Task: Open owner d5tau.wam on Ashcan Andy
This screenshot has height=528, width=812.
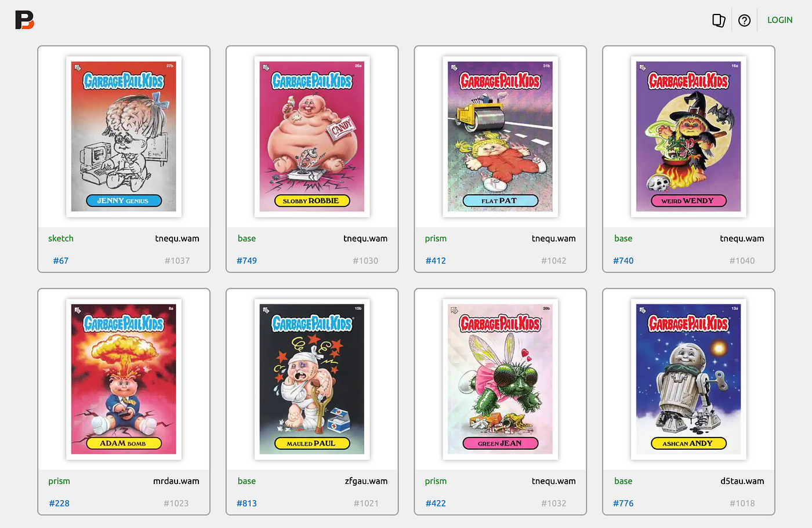Action: pos(742,481)
